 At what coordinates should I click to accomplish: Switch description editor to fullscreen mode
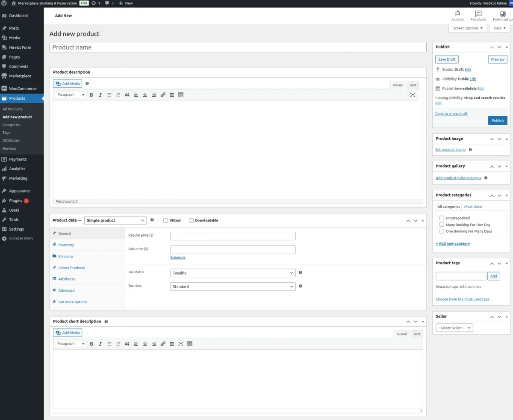(412, 95)
